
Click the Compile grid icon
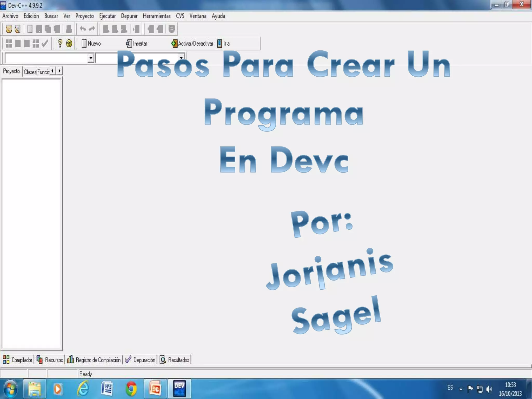9,43
